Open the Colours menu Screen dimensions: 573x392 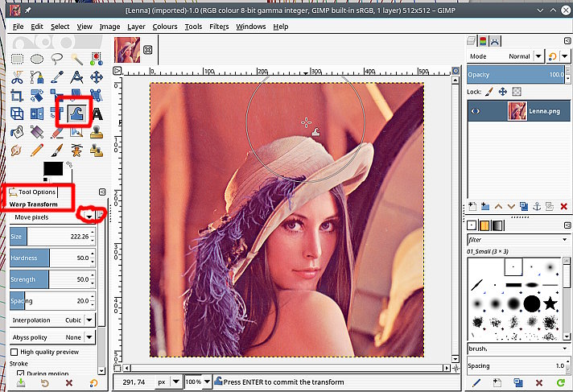164,27
